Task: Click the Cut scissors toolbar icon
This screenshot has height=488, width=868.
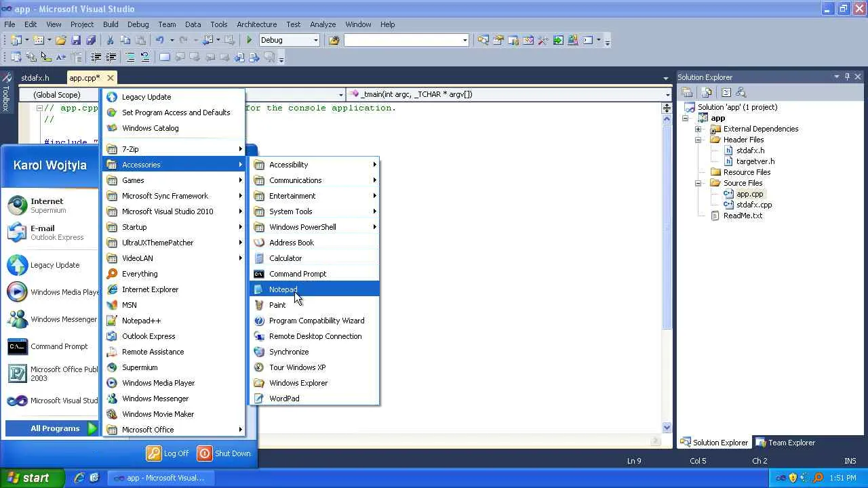Action: (111, 40)
